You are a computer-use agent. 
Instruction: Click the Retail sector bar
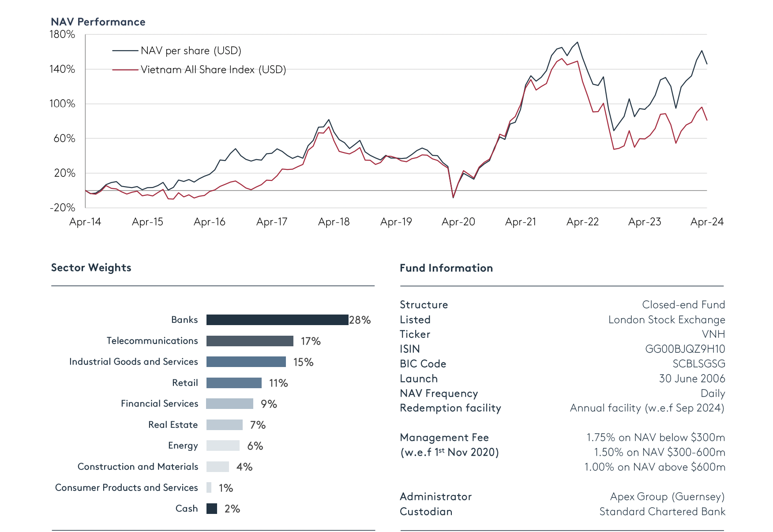[234, 383]
